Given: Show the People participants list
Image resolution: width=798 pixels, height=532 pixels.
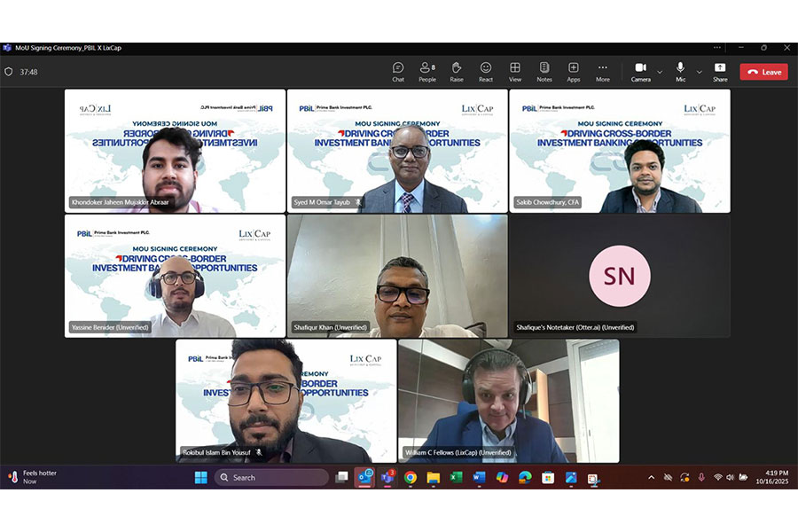Looking at the screenshot, I should (427, 72).
